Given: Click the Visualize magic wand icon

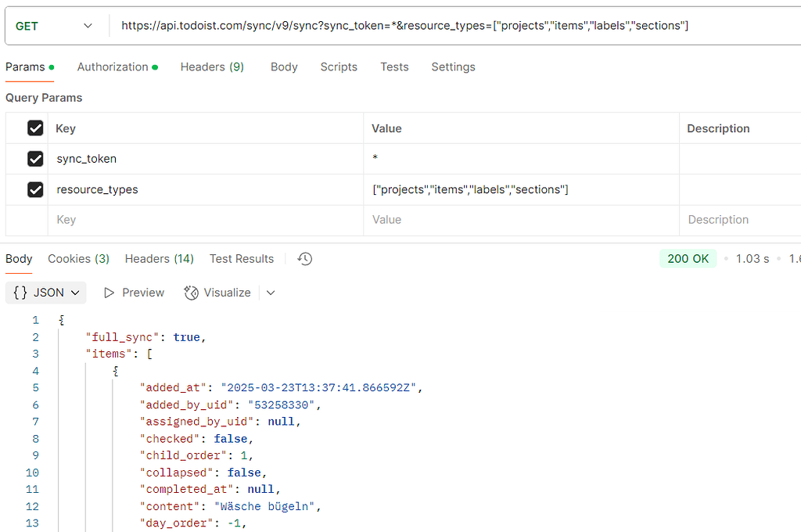Looking at the screenshot, I should point(191,293).
